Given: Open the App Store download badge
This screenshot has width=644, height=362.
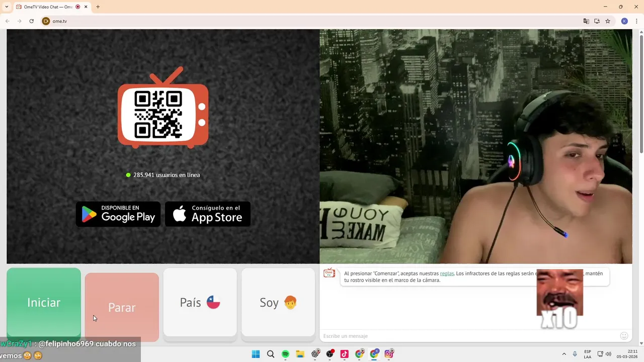Looking at the screenshot, I should pos(208,214).
